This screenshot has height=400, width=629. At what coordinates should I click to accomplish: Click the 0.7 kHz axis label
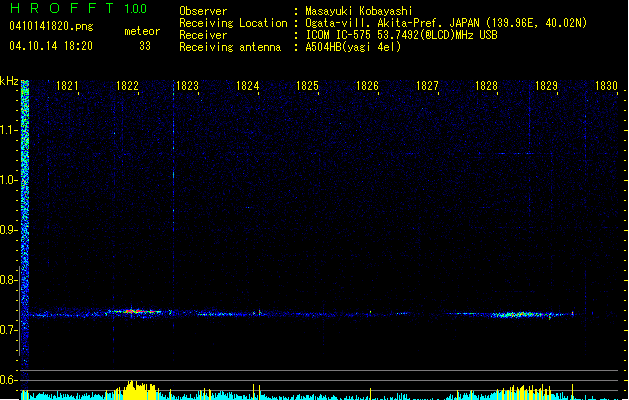coord(9,330)
